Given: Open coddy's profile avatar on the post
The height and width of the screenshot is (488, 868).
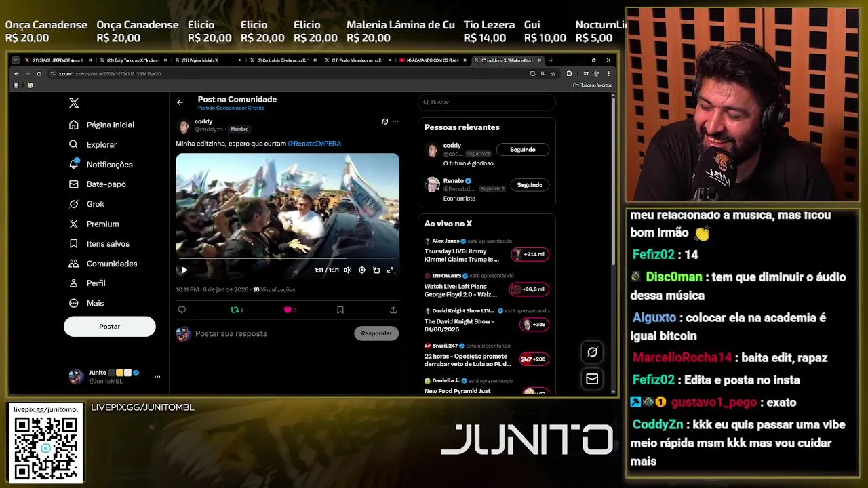Looking at the screenshot, I should [x=183, y=126].
